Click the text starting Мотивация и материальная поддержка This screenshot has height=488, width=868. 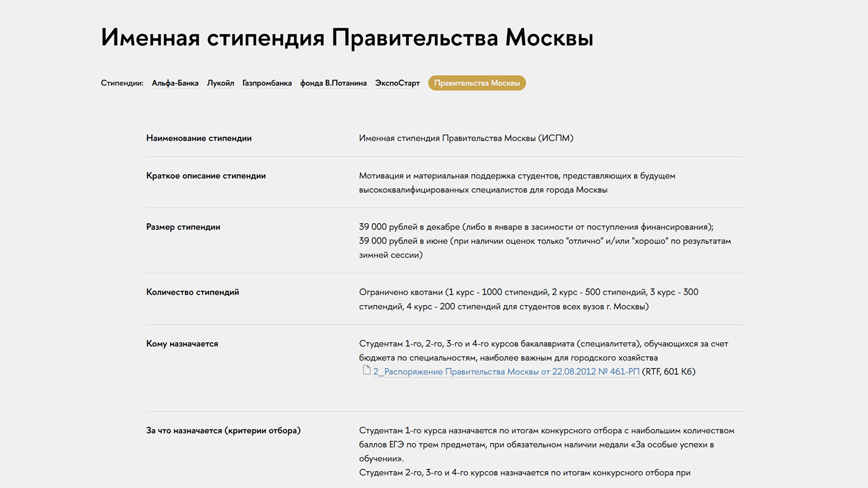(x=517, y=183)
